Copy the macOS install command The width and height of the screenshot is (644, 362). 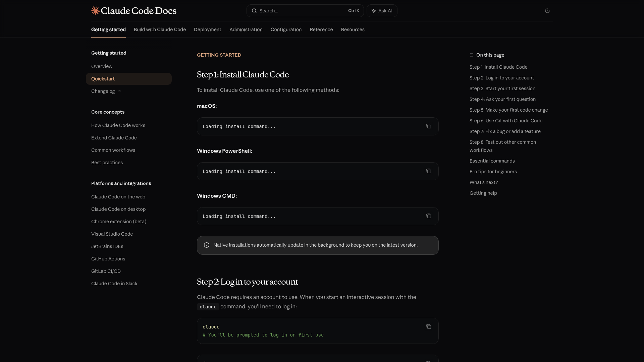pos(429,126)
